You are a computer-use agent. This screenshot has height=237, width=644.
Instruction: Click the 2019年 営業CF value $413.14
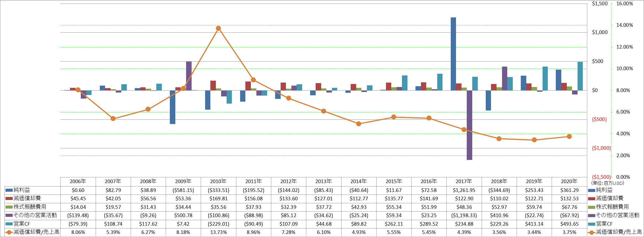[x=534, y=224]
